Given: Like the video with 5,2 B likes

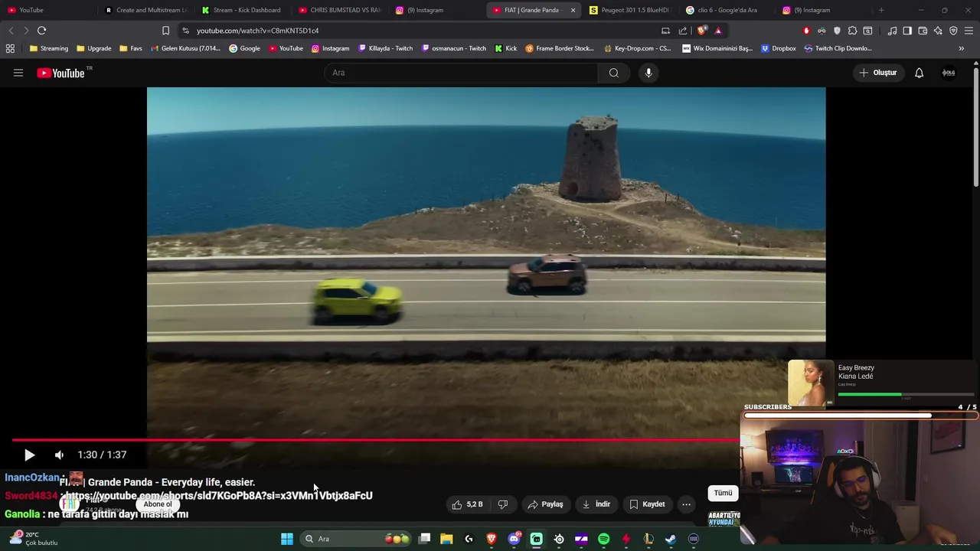Looking at the screenshot, I should [469, 504].
